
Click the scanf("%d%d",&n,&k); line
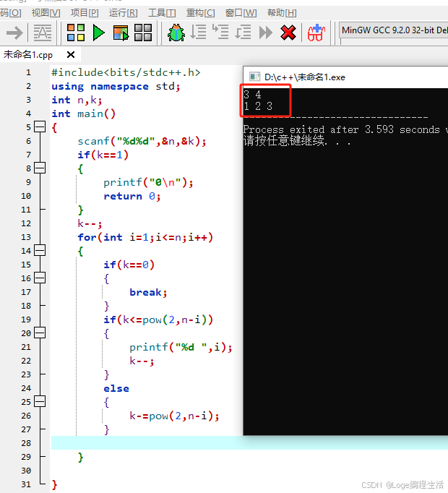click(142, 141)
